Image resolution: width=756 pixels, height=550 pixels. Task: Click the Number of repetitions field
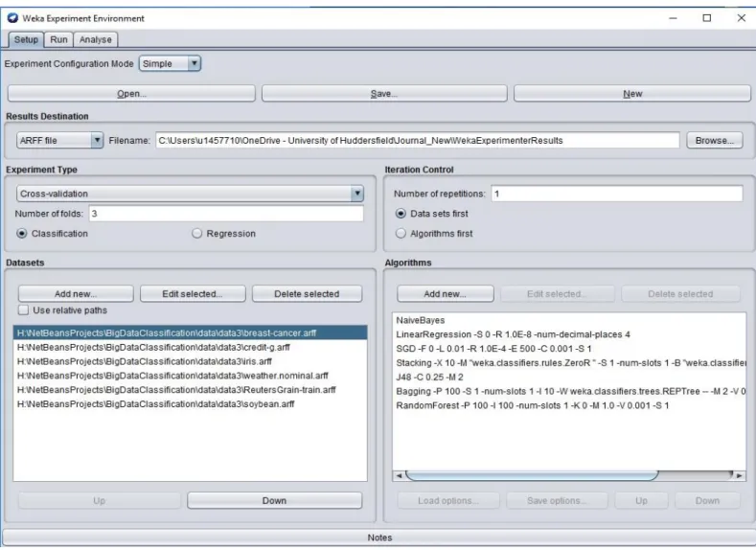click(617, 194)
